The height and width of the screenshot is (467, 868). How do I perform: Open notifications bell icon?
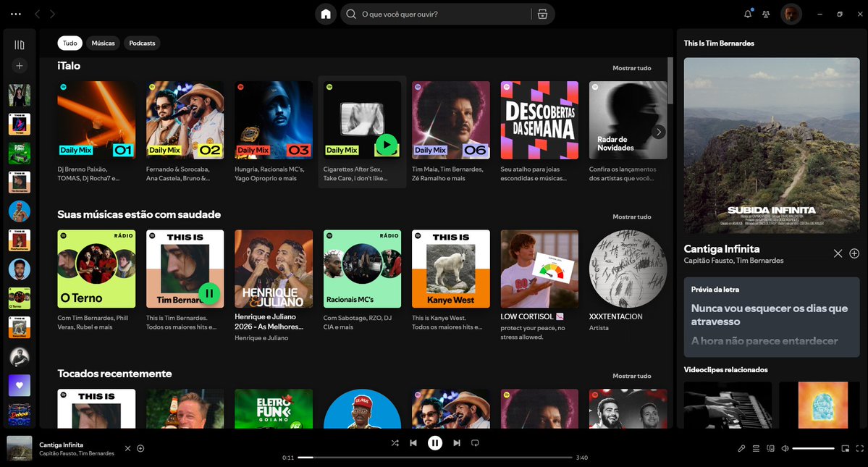(748, 14)
